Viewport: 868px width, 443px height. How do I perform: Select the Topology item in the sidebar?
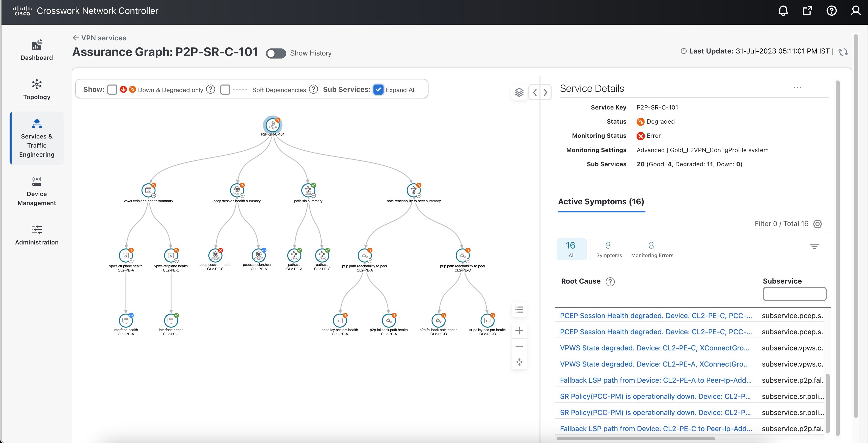pyautogui.click(x=36, y=90)
